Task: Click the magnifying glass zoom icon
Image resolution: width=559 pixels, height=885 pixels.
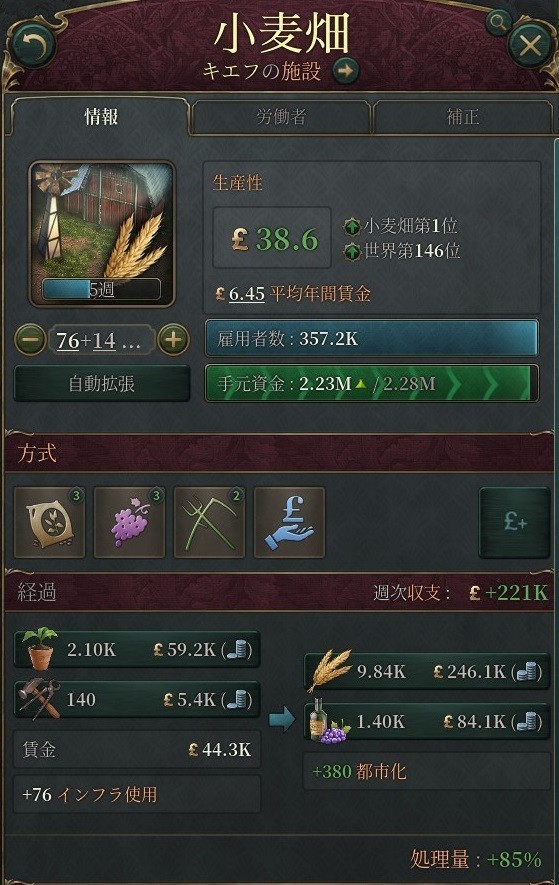Action: (498, 23)
